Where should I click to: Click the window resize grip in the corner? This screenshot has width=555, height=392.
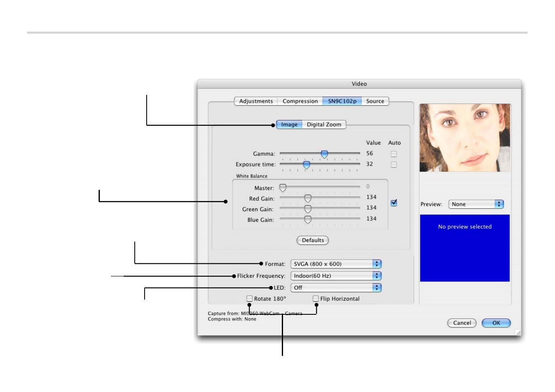(x=518, y=332)
